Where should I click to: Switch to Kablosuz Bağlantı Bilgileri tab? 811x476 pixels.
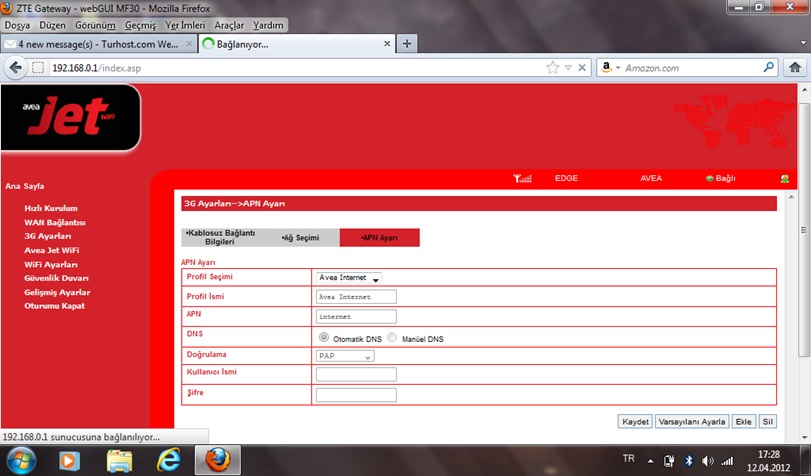click(220, 237)
